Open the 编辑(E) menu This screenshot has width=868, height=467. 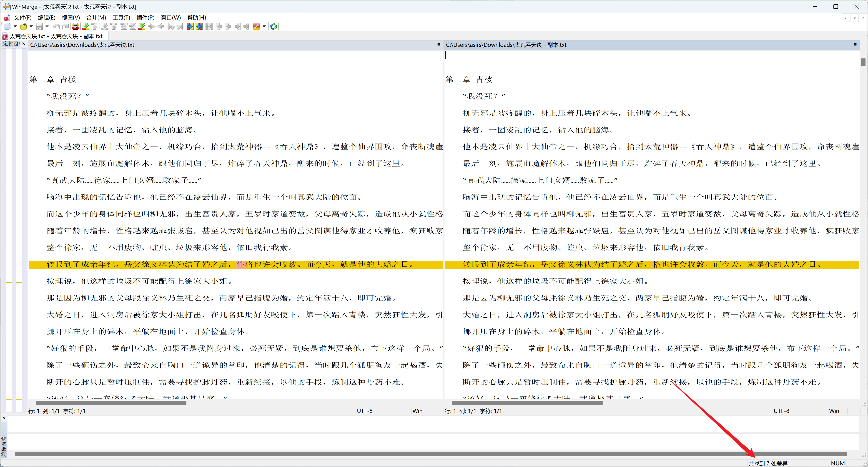(x=47, y=17)
